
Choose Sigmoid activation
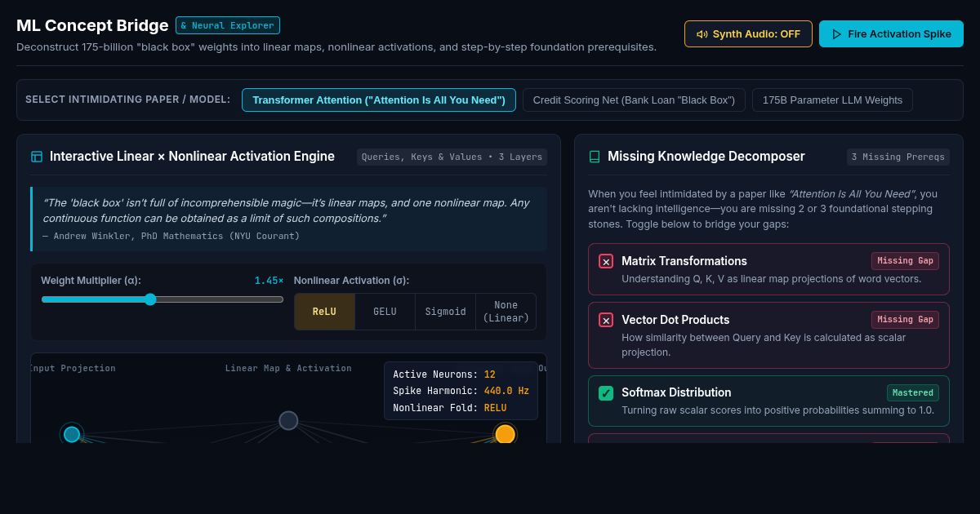point(445,312)
